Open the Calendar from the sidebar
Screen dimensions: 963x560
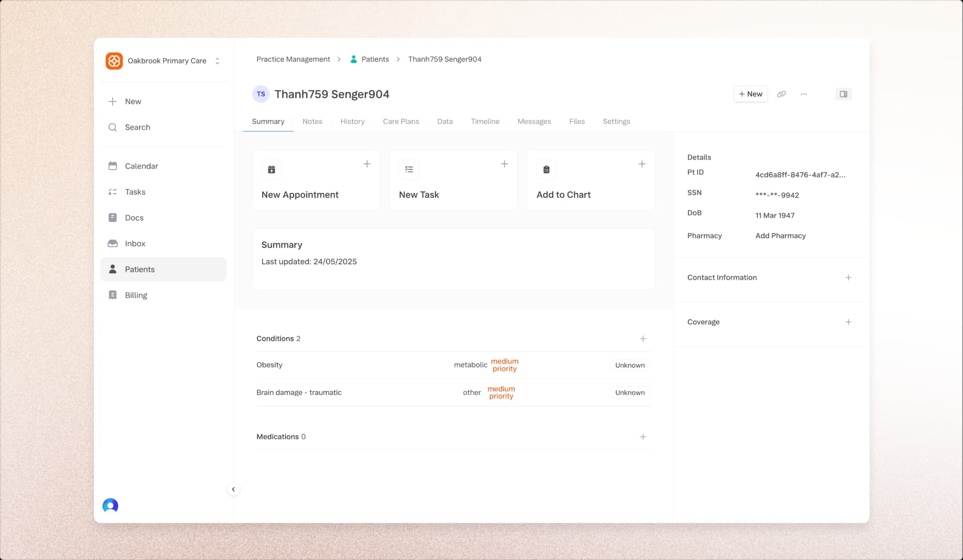point(141,166)
